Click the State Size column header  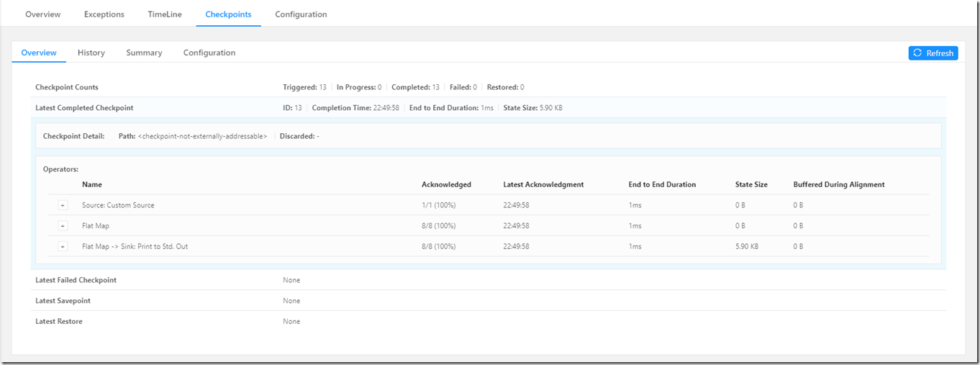pyautogui.click(x=751, y=184)
